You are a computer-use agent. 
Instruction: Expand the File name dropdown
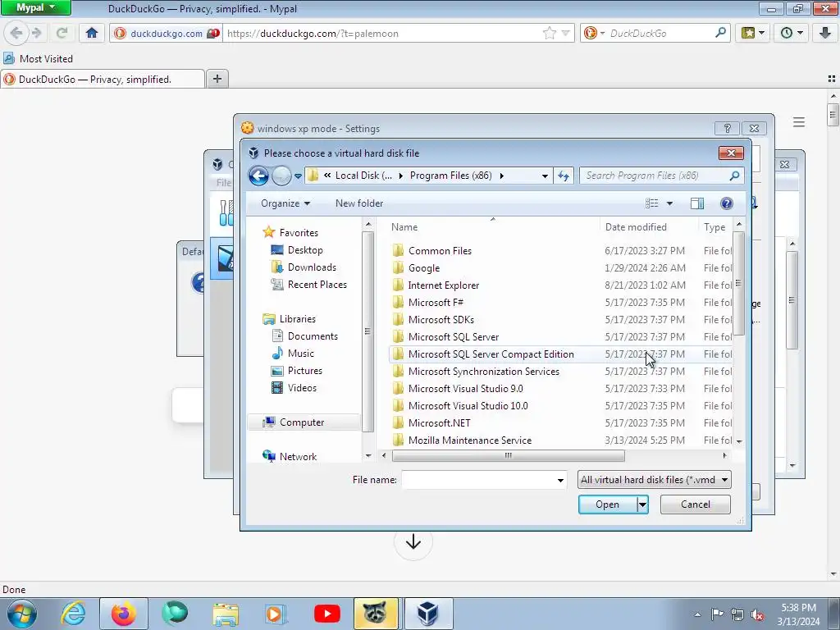point(560,480)
